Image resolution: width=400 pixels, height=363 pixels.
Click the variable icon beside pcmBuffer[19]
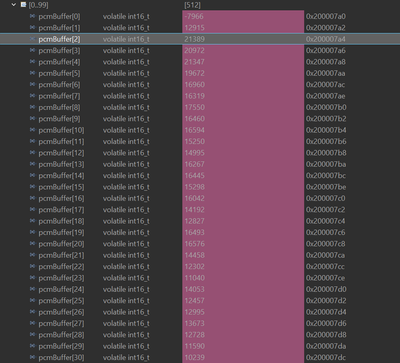tap(32, 232)
